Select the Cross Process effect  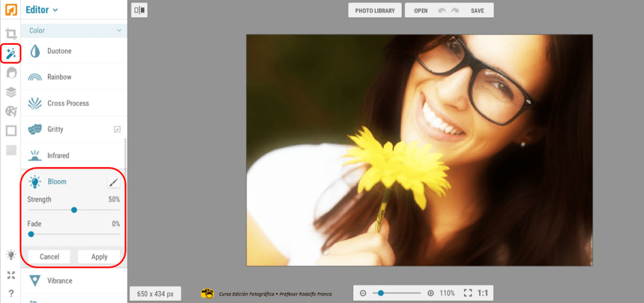68,103
